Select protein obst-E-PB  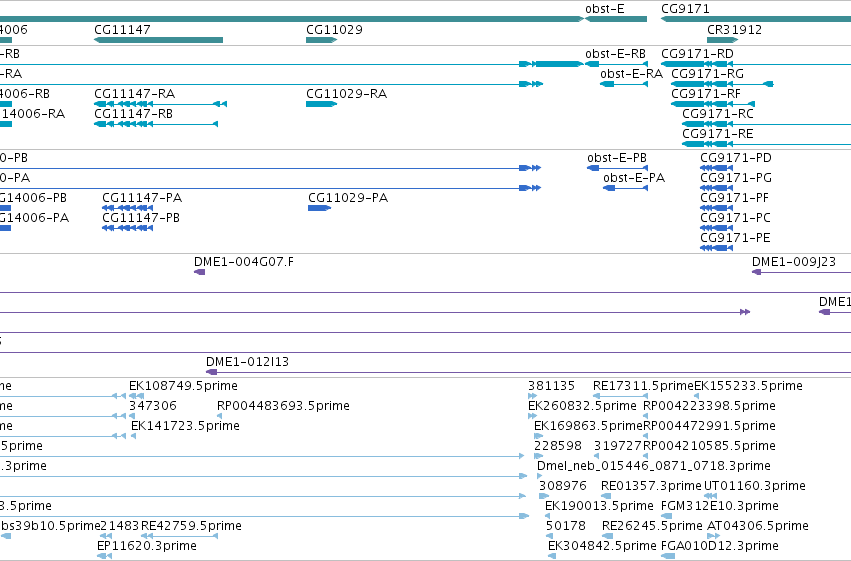pyautogui.click(x=617, y=158)
